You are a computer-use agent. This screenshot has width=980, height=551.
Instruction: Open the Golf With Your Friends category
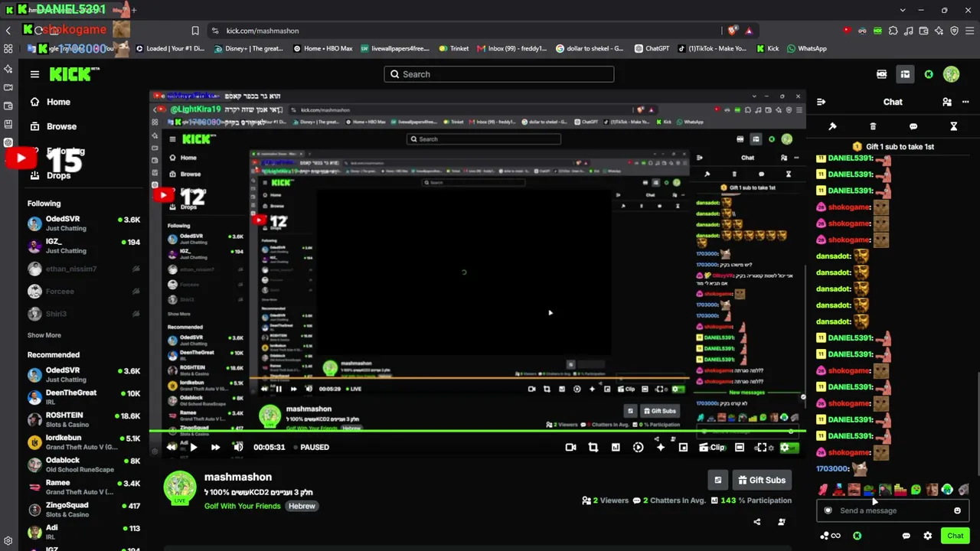[243, 506]
